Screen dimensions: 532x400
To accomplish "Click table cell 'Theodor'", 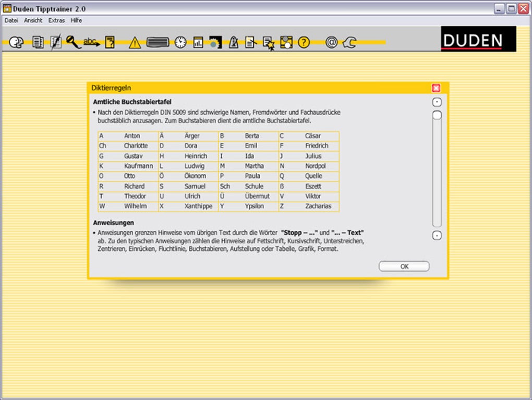I will tap(135, 196).
